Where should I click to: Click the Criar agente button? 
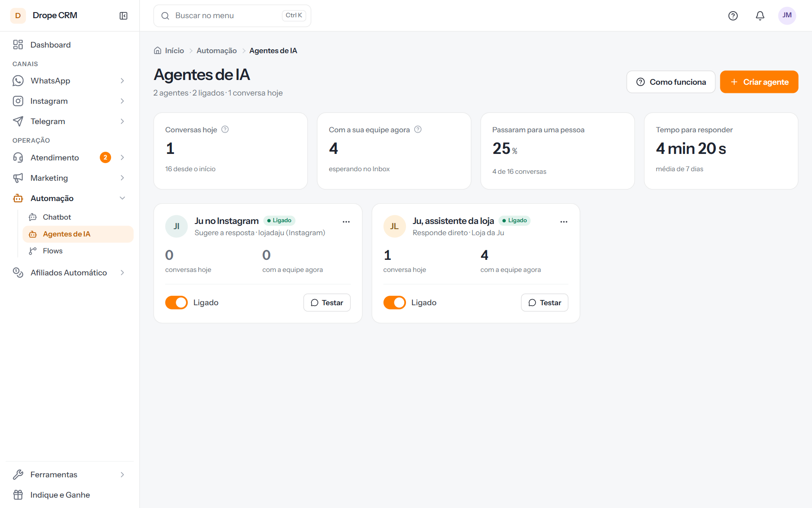[x=759, y=82]
